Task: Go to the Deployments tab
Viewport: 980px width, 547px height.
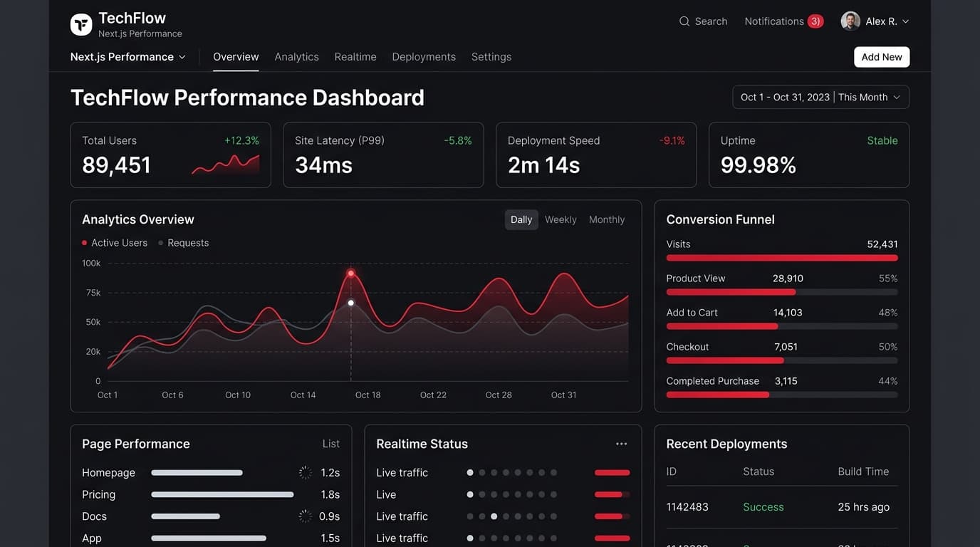Action: (x=424, y=57)
